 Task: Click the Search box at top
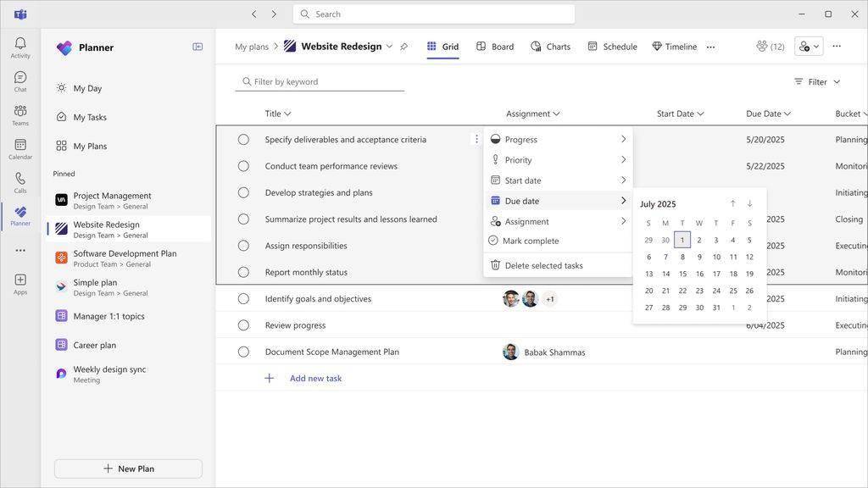pyautogui.click(x=434, y=14)
